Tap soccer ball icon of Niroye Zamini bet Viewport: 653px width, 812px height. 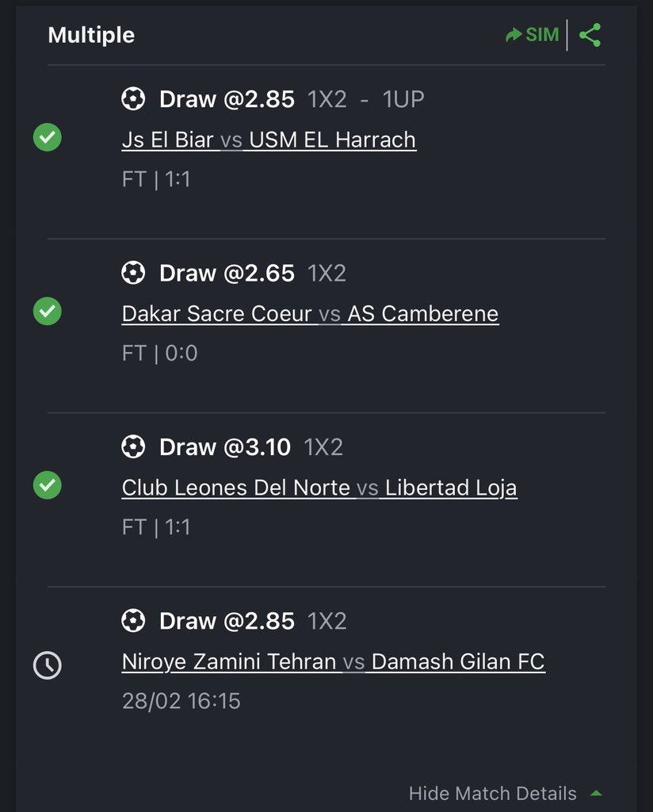133,620
